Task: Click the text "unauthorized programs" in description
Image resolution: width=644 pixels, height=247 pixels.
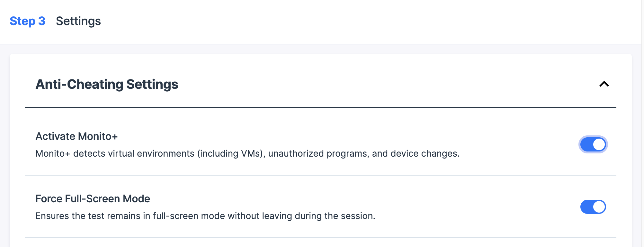Action: [318, 154]
